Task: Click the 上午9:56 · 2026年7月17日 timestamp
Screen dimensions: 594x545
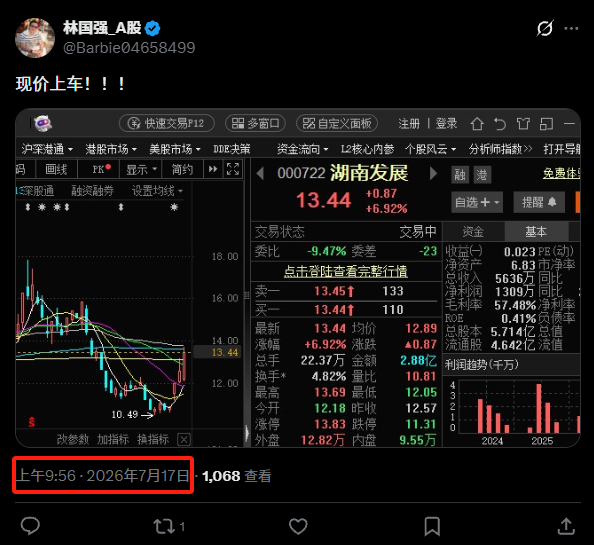Action: pos(103,476)
